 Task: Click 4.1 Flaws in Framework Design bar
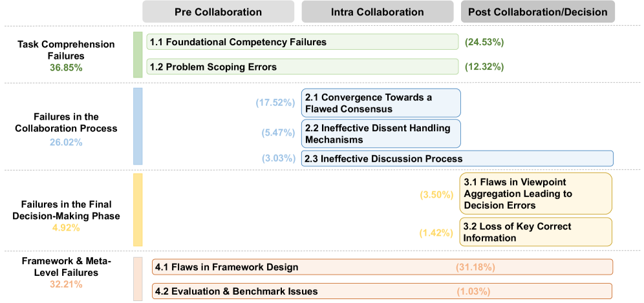(381, 267)
